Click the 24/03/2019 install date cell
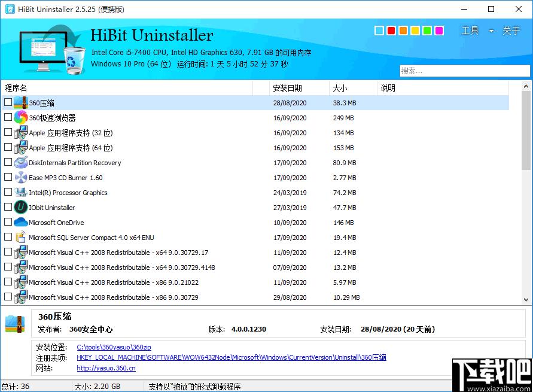The image size is (533, 392). coord(290,193)
